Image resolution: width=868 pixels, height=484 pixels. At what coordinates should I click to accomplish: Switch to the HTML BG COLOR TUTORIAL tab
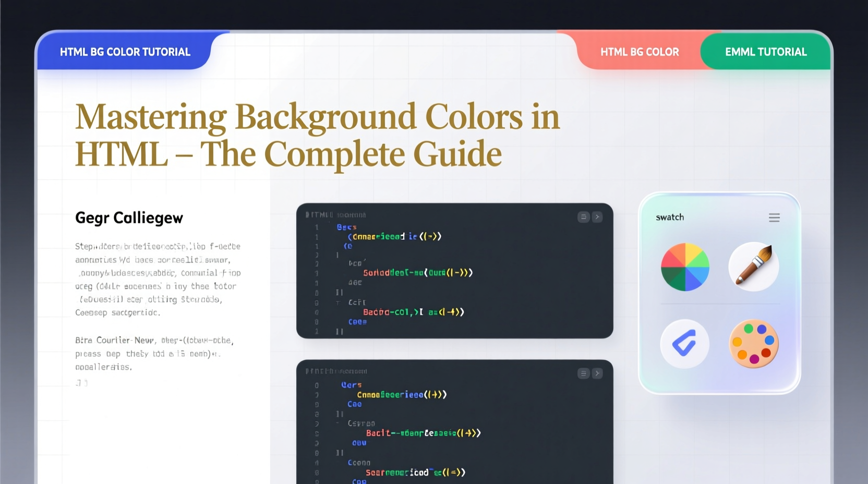[125, 52]
